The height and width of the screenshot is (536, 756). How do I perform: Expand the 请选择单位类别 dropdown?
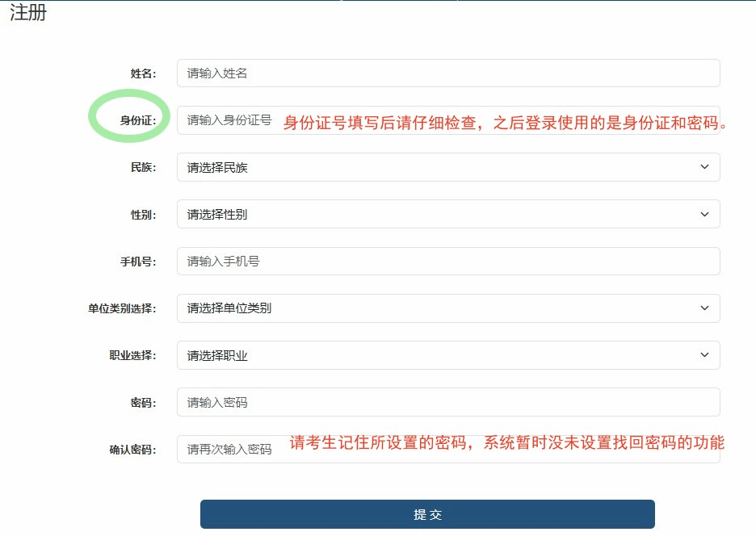point(447,308)
